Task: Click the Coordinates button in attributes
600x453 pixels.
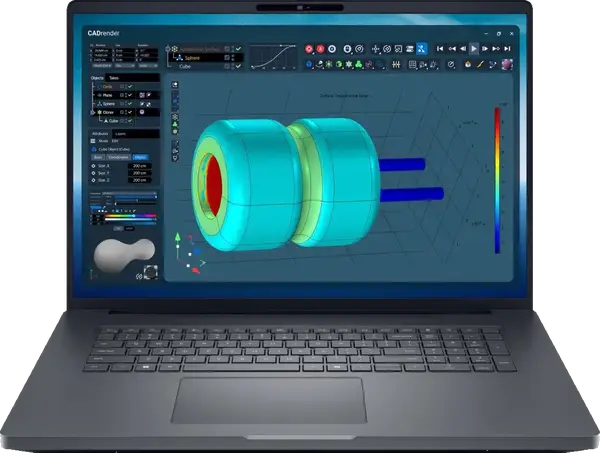Action: (x=118, y=157)
